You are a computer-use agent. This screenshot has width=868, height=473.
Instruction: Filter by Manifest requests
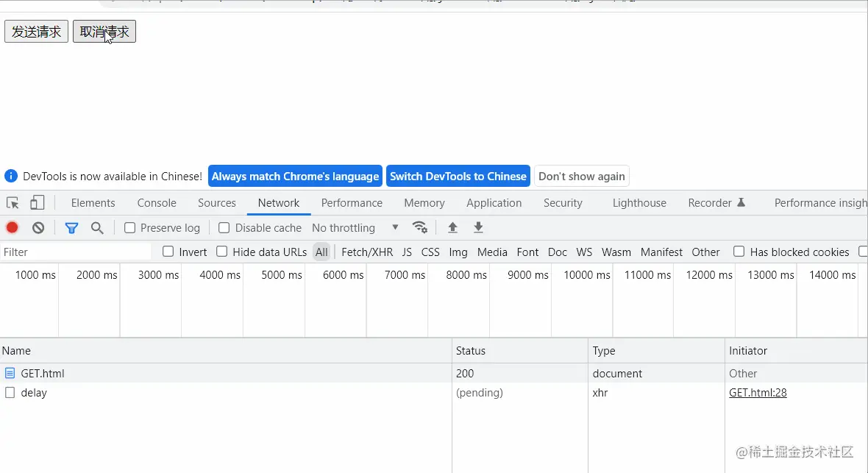pos(661,252)
